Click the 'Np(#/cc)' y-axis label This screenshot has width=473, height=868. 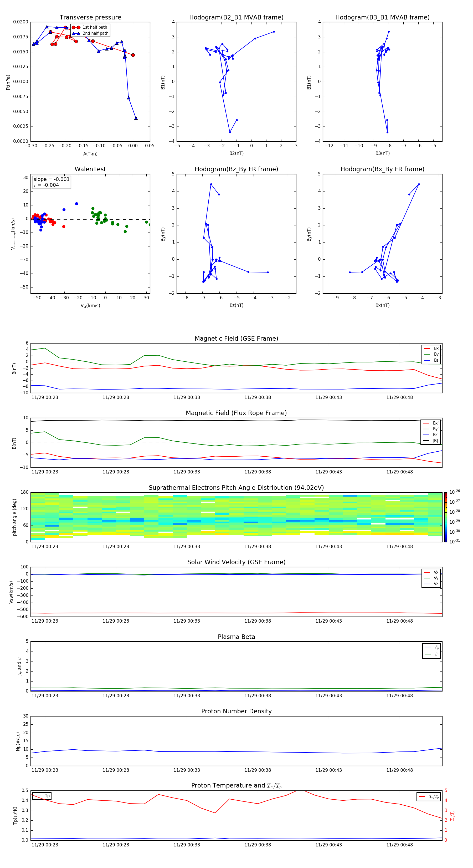(18, 741)
